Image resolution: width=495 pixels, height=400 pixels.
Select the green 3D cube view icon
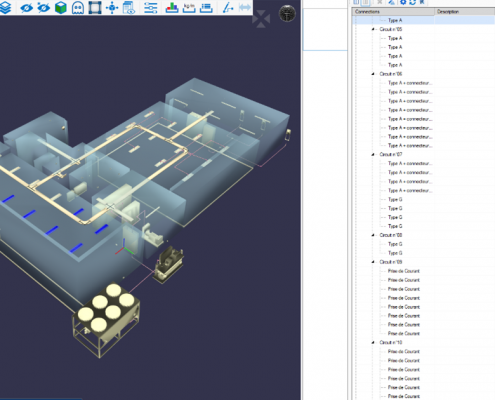(x=60, y=8)
